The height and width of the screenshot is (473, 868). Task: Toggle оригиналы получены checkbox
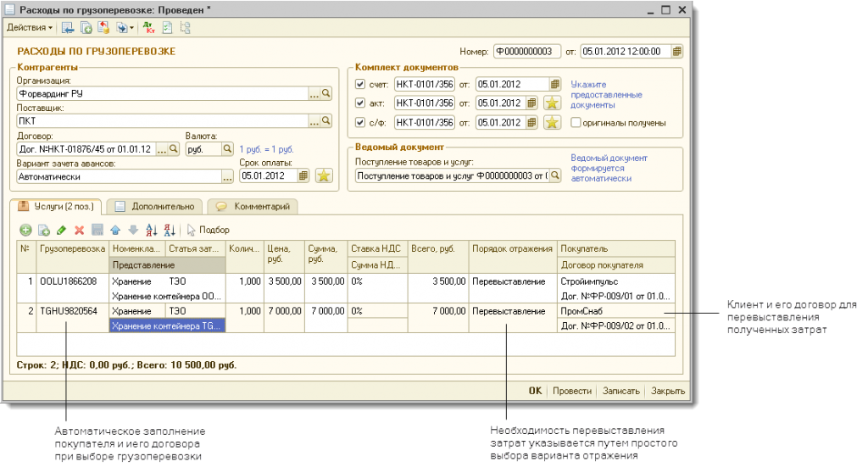576,122
